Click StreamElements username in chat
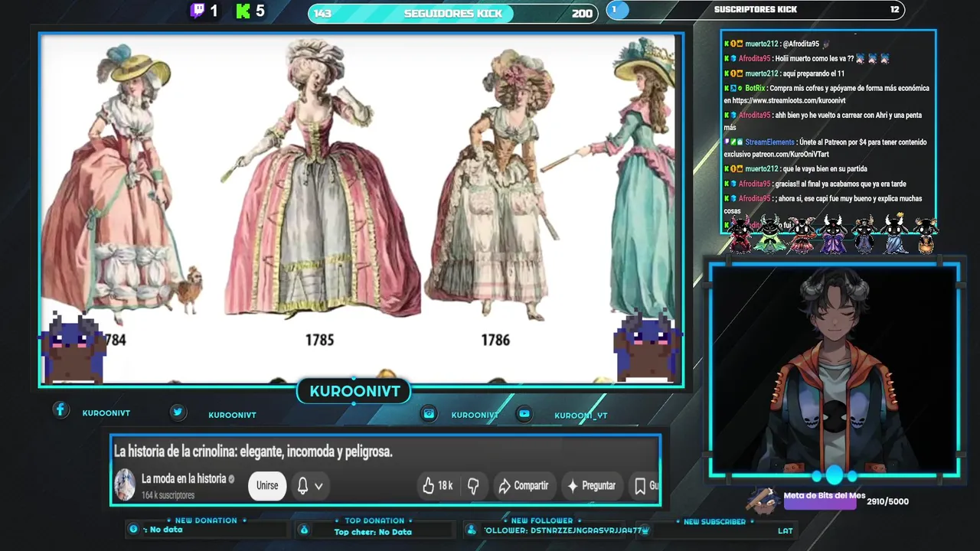 769,142
